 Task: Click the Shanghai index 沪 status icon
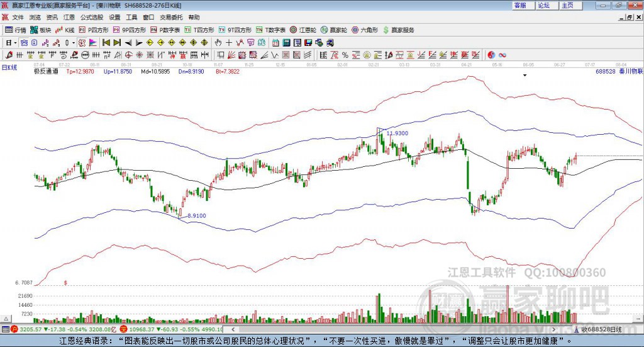(x=14, y=329)
